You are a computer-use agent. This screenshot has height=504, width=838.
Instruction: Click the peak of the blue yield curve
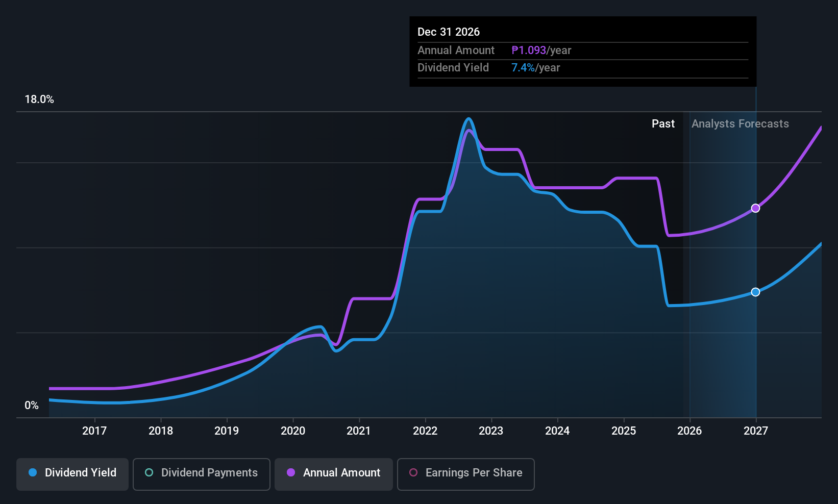(x=469, y=119)
